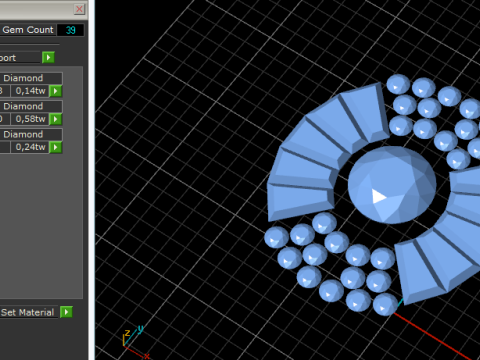Click the XYZ axis indicator in viewport
Image resolution: width=480 pixels, height=360 pixels.
point(135,342)
